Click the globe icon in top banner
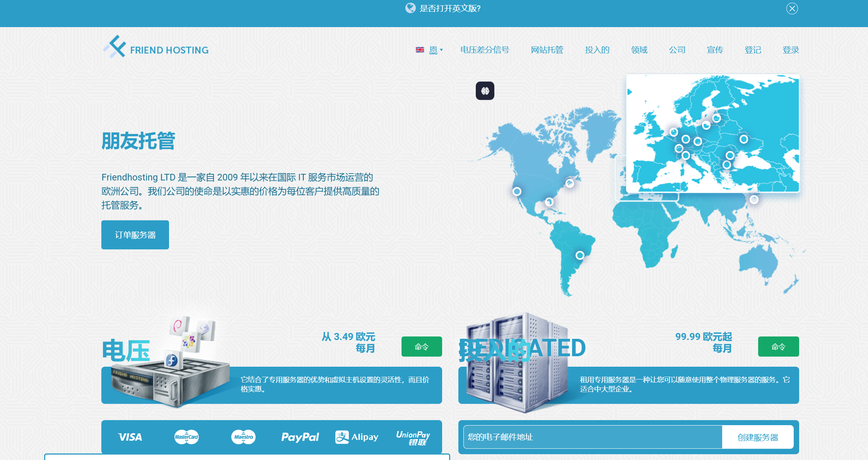 tap(410, 8)
